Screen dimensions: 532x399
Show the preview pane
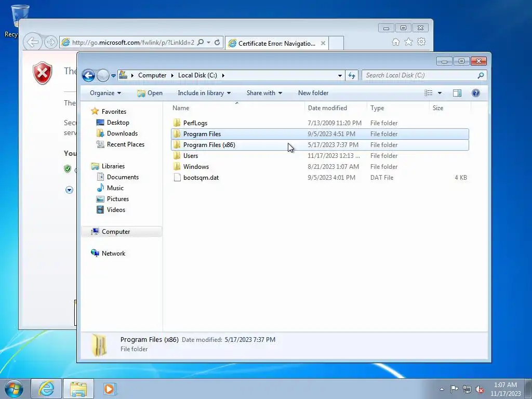(x=457, y=93)
